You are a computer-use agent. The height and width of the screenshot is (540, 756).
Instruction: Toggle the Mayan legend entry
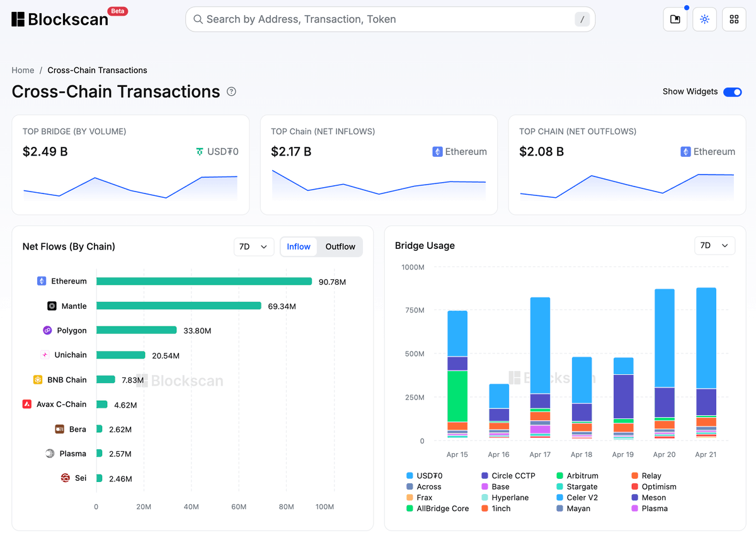[573, 508]
